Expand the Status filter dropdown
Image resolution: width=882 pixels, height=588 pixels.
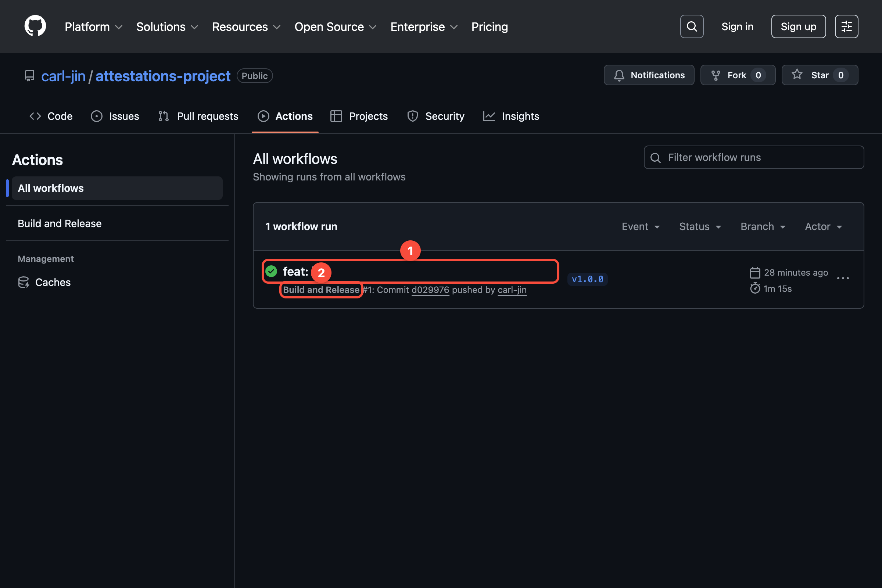coord(700,226)
